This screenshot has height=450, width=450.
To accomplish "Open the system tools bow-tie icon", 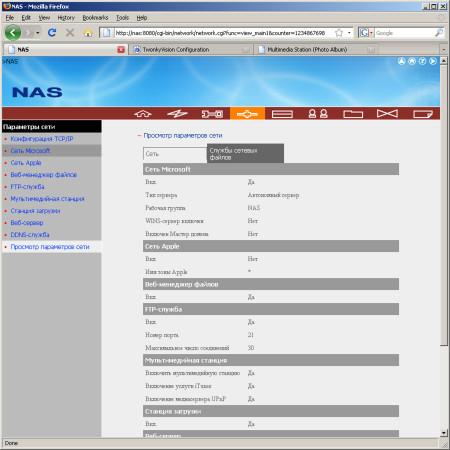I will (x=387, y=114).
